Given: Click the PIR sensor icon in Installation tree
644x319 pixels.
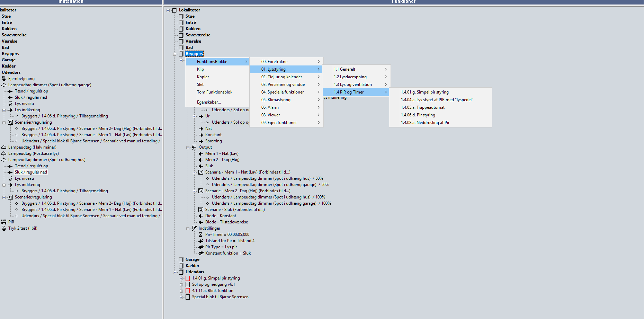Looking at the screenshot, I should click(x=4, y=222).
